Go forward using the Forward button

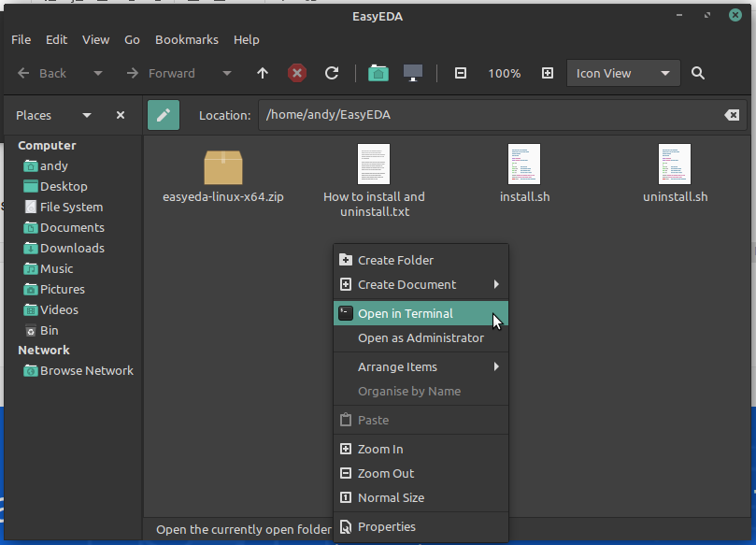tap(161, 73)
